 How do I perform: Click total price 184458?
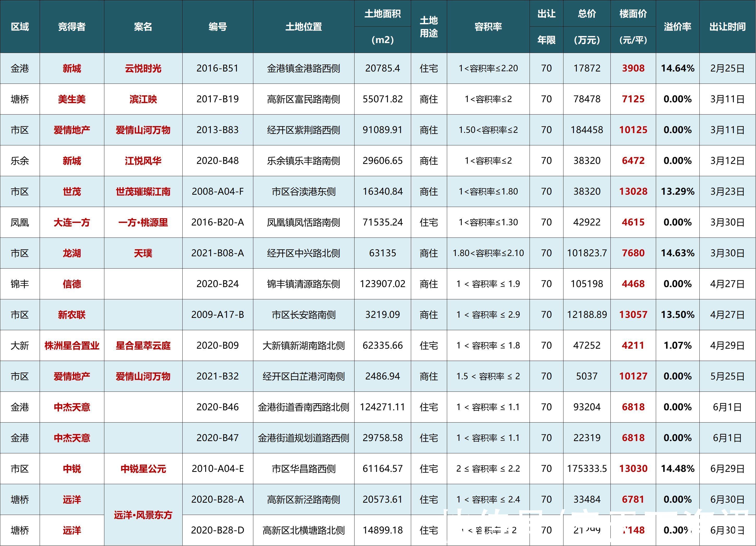click(x=587, y=130)
